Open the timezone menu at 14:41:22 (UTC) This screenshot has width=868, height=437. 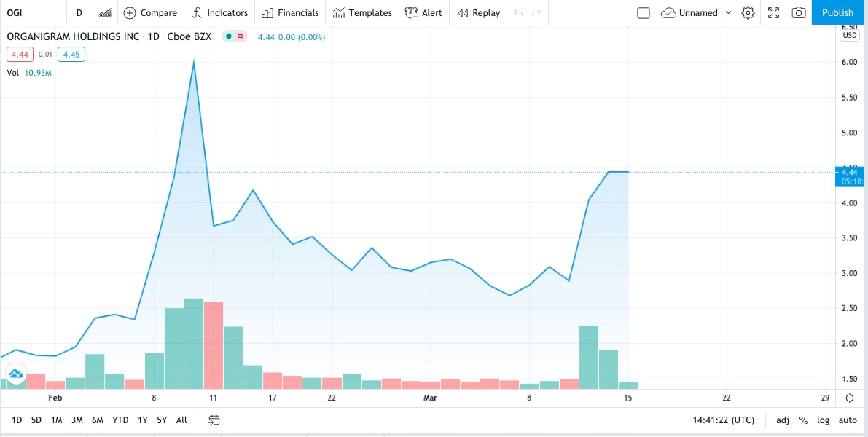point(724,420)
